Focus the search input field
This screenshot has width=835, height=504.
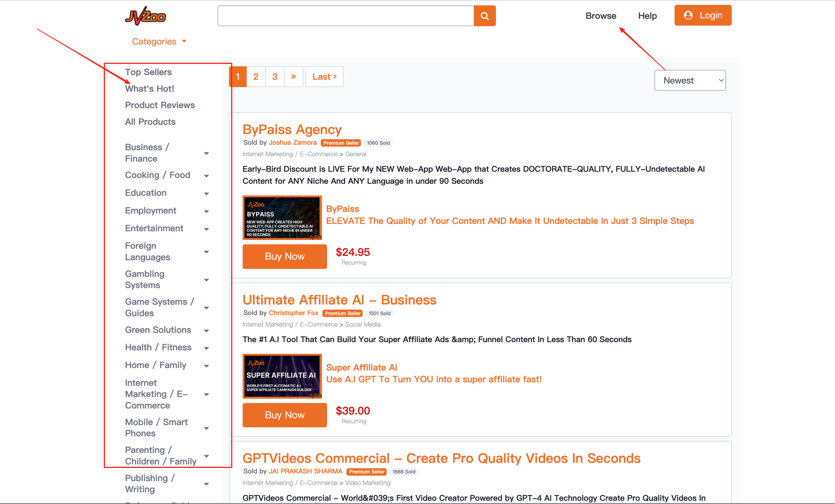(345, 16)
